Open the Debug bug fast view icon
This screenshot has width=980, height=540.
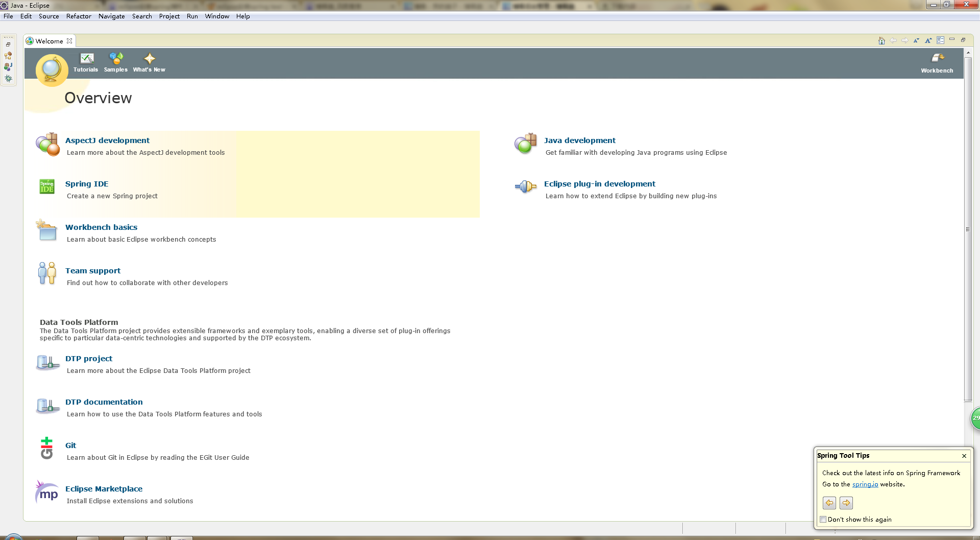(8, 79)
